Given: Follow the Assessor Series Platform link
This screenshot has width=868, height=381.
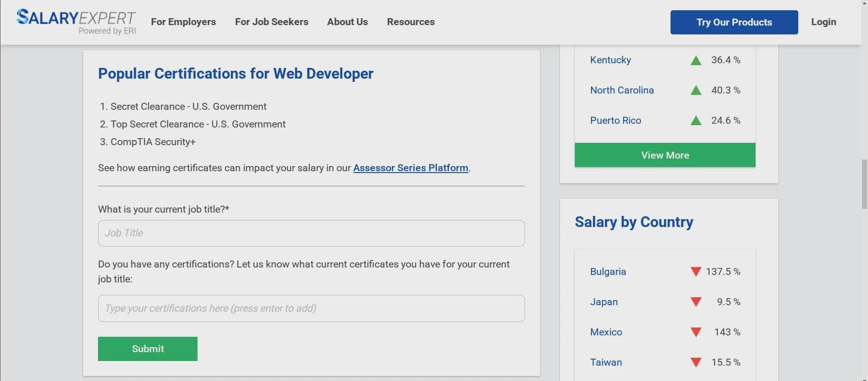Looking at the screenshot, I should pos(410,168).
